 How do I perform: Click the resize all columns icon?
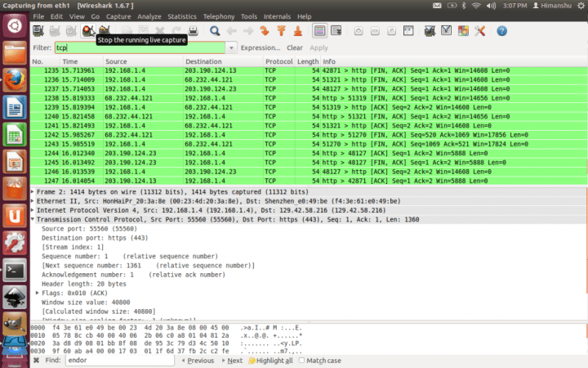pyautogui.click(x=408, y=31)
